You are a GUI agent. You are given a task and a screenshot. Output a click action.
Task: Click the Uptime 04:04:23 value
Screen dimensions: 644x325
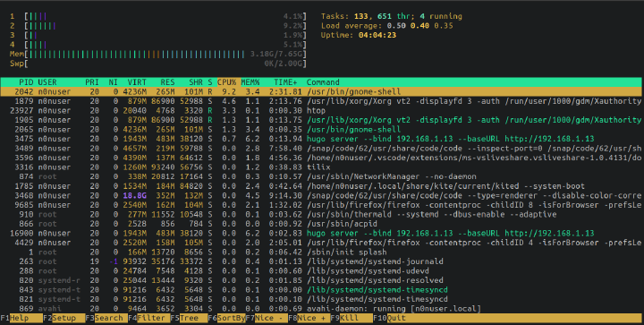point(377,35)
